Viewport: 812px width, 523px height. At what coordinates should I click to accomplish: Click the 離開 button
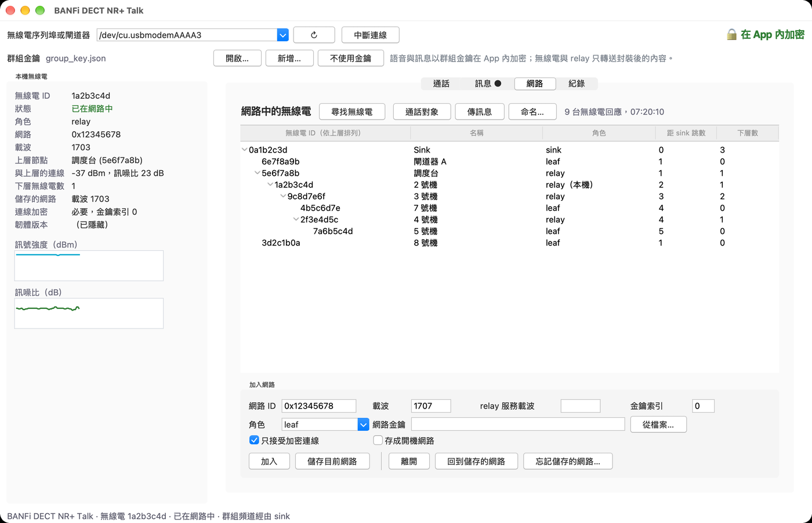click(409, 461)
